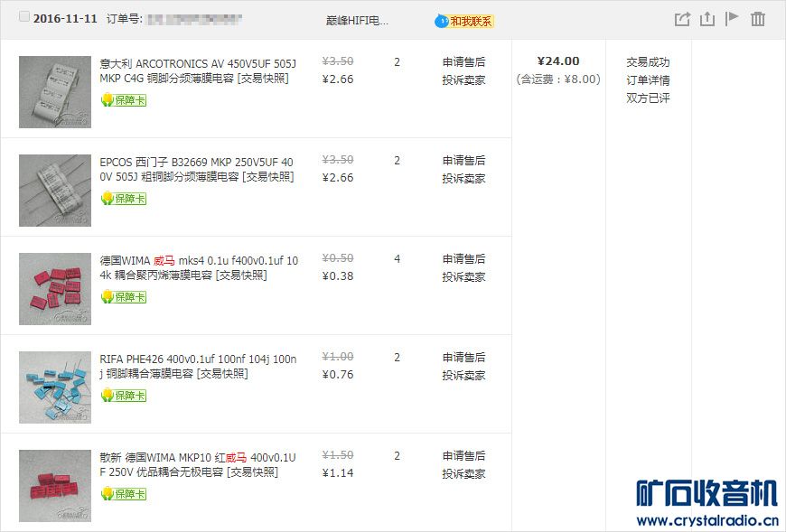Open 意大利 ARCOTRONICS AV 450V5UF product title
Viewport: 786px width, 532px height.
tap(198, 71)
